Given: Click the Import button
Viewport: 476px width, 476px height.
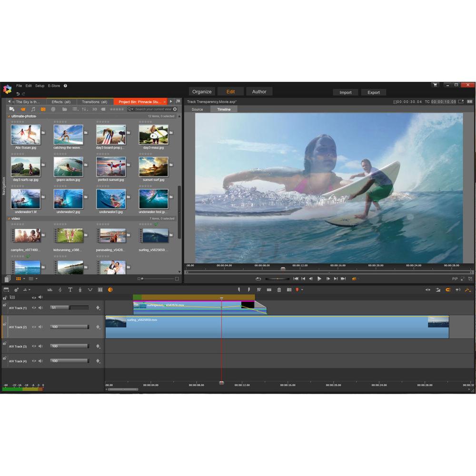Looking at the screenshot, I should click(345, 92).
